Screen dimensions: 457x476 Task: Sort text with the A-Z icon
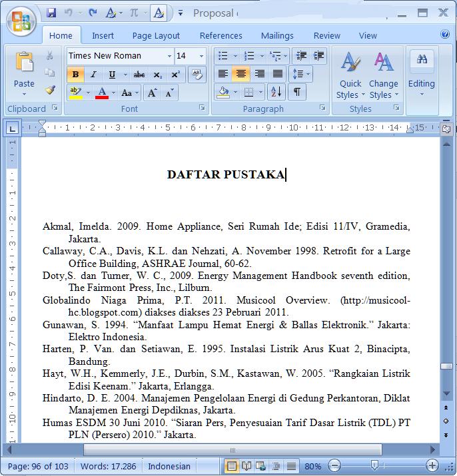276,92
